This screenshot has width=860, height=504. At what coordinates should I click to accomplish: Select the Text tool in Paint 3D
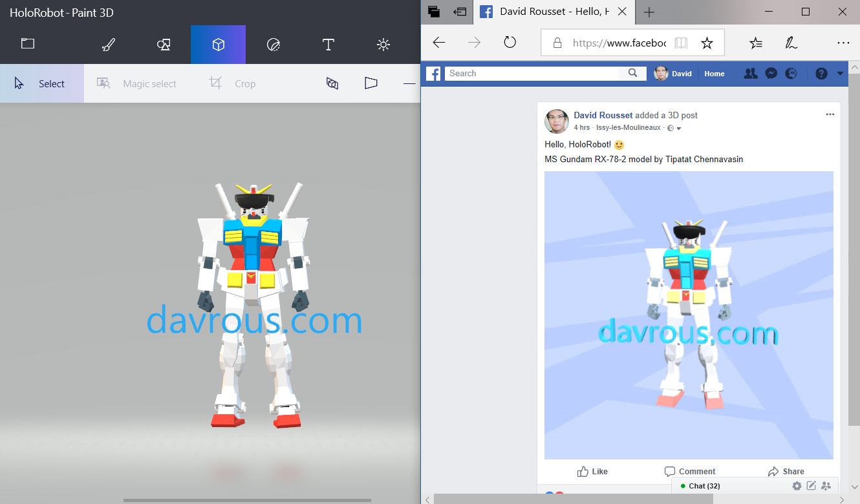pyautogui.click(x=328, y=45)
